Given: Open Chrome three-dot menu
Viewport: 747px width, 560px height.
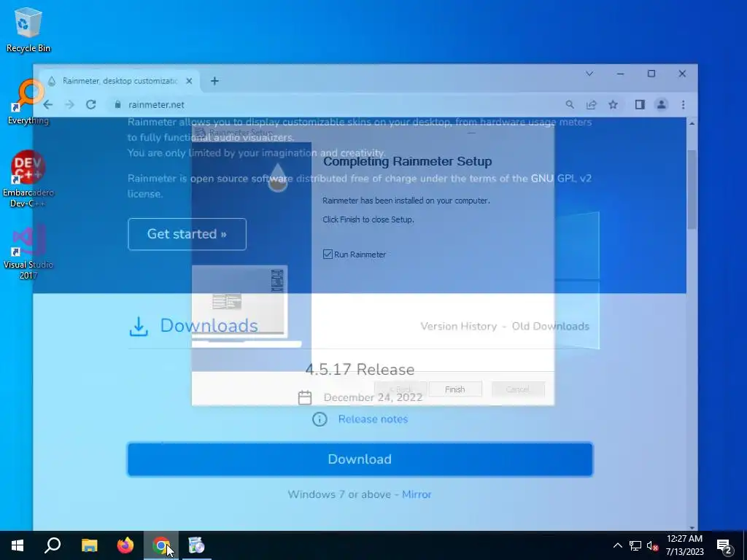Looking at the screenshot, I should (x=683, y=105).
